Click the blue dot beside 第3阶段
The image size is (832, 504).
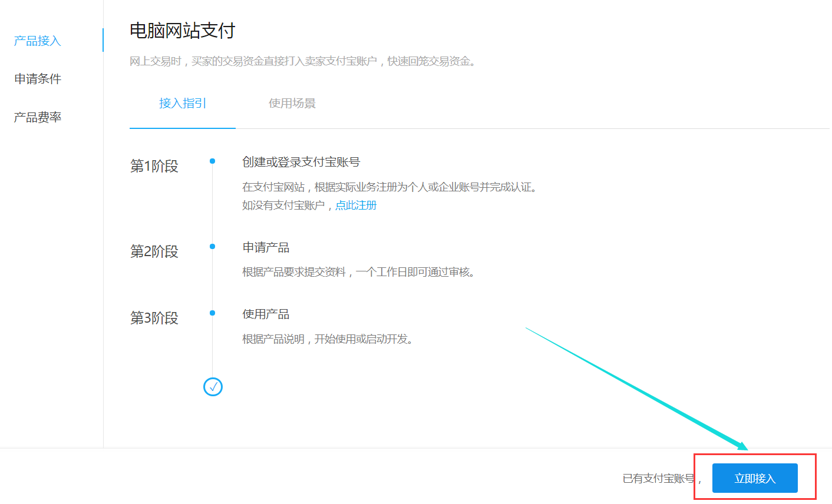coord(213,313)
